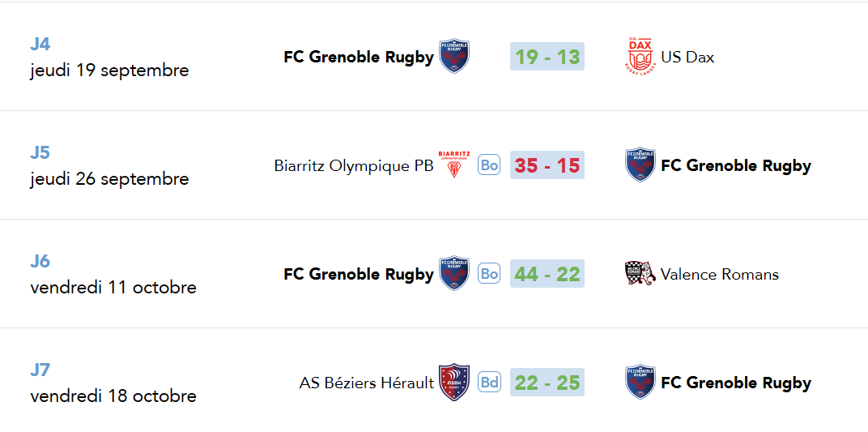Viewport: 868px width, 432px height.
Task: Click FC Grenoble crest in J5 row
Action: [640, 165]
